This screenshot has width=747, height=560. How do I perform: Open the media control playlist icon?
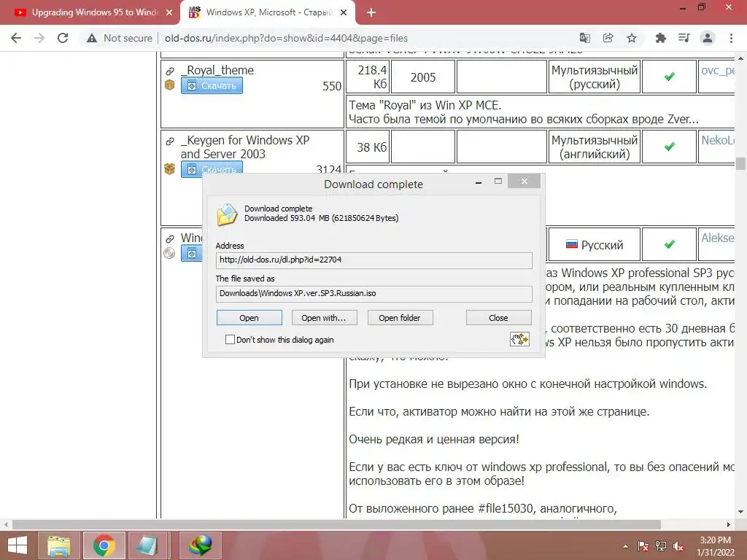click(684, 38)
